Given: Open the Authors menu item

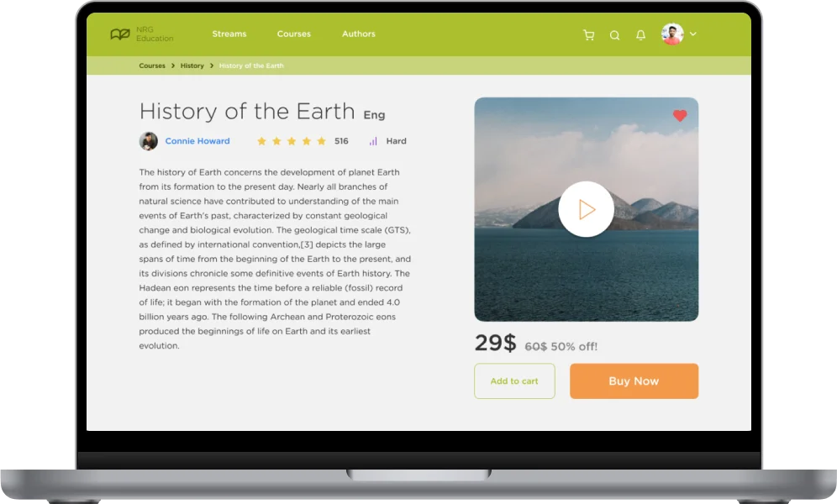Looking at the screenshot, I should pos(359,34).
